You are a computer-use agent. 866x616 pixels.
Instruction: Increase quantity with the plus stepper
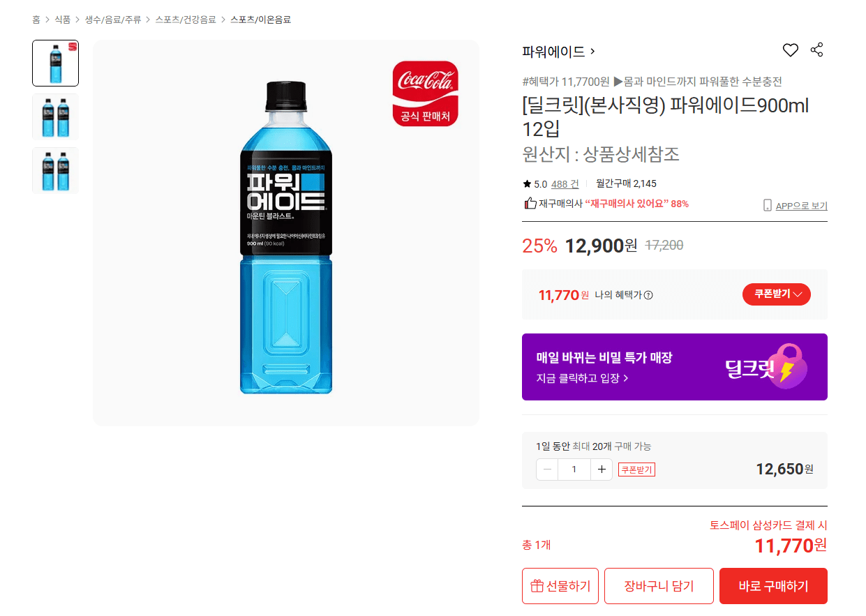click(601, 469)
